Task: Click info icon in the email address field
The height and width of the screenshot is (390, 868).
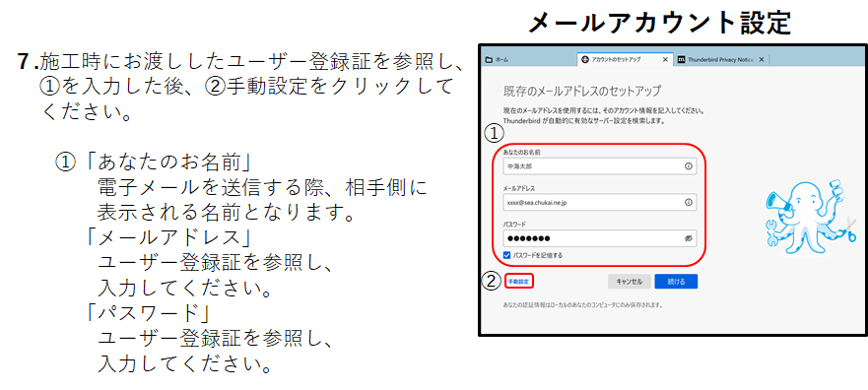Action: coord(688,203)
